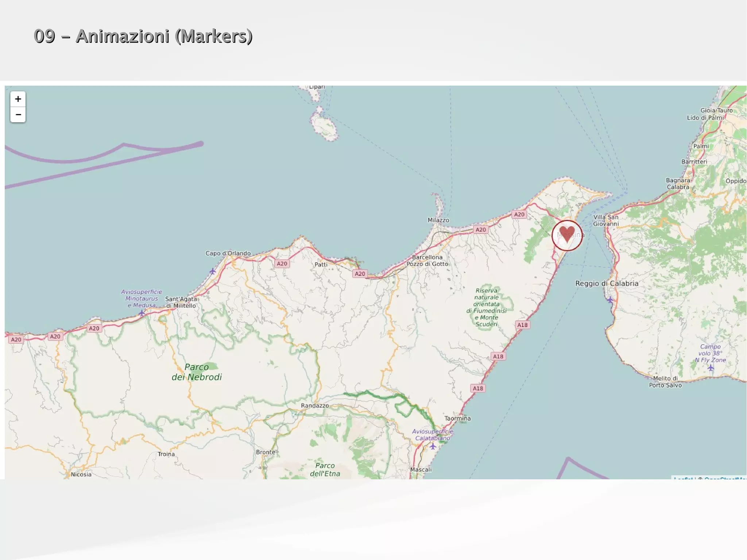747x560 pixels.
Task: Click the A18 road shield near Taormina
Action: 478,388
